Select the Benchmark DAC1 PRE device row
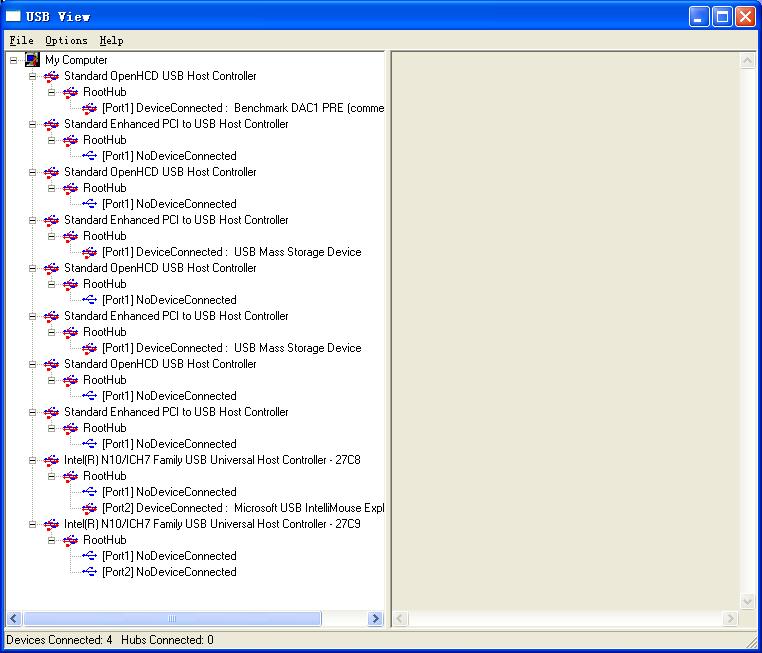This screenshot has width=762, height=653. coord(243,108)
